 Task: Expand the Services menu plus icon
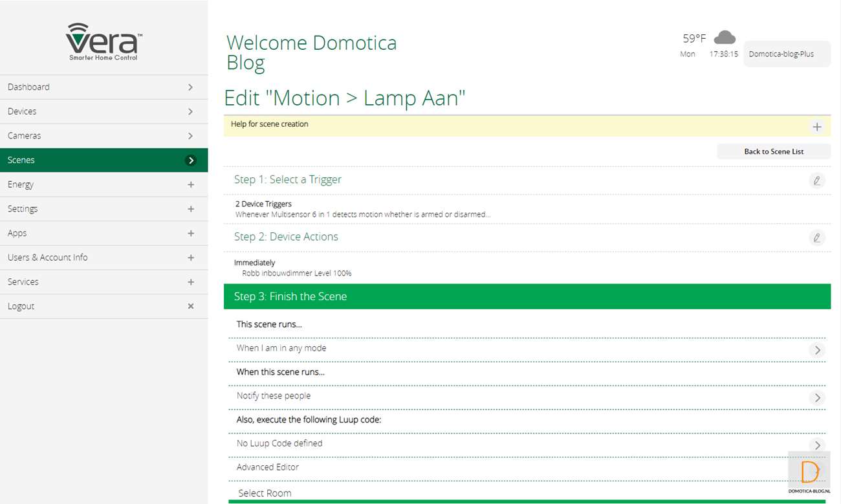(x=191, y=282)
